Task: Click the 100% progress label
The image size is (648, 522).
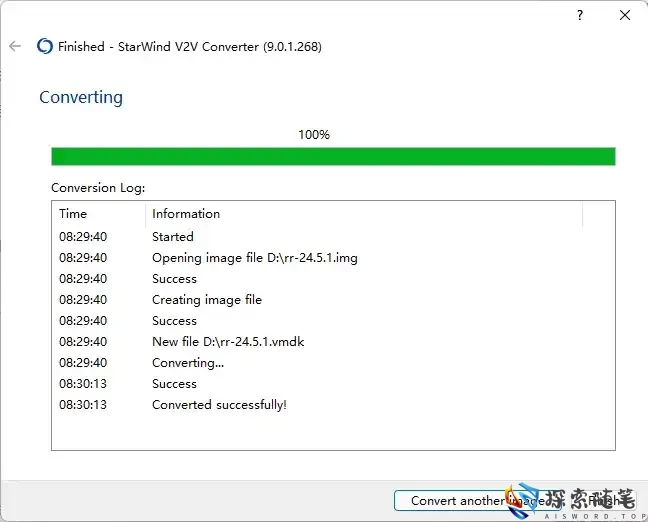Action: pyautogui.click(x=314, y=135)
